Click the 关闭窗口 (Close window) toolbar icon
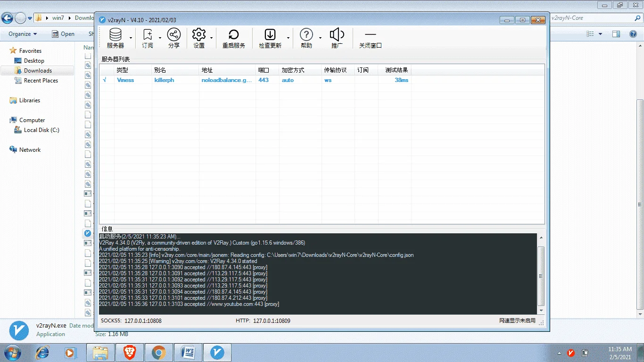The height and width of the screenshot is (362, 644). coord(371,38)
